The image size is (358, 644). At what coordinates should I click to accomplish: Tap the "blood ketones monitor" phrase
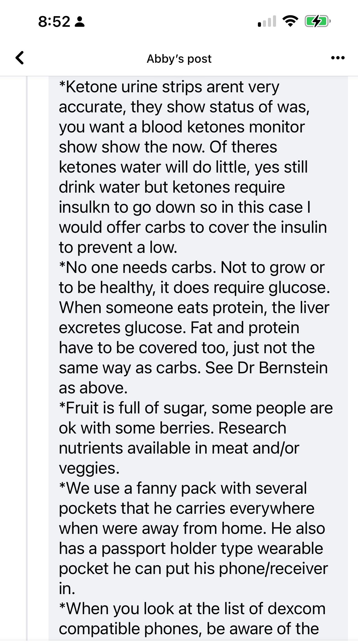pyautogui.click(x=223, y=127)
